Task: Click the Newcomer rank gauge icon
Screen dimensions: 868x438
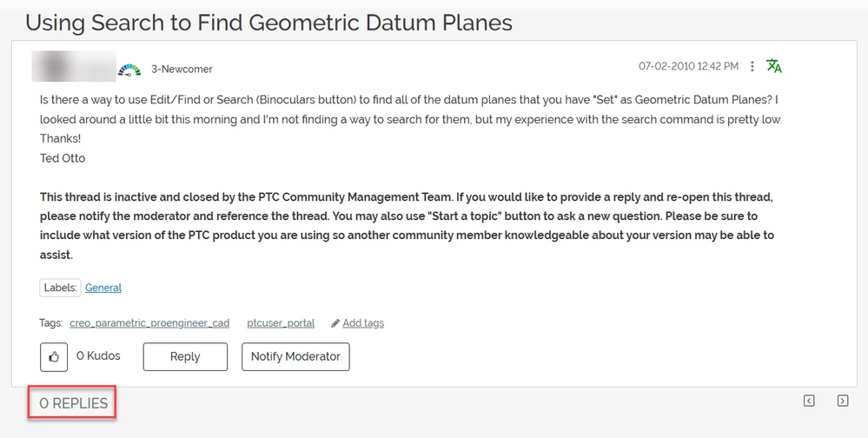Action: 129,70
